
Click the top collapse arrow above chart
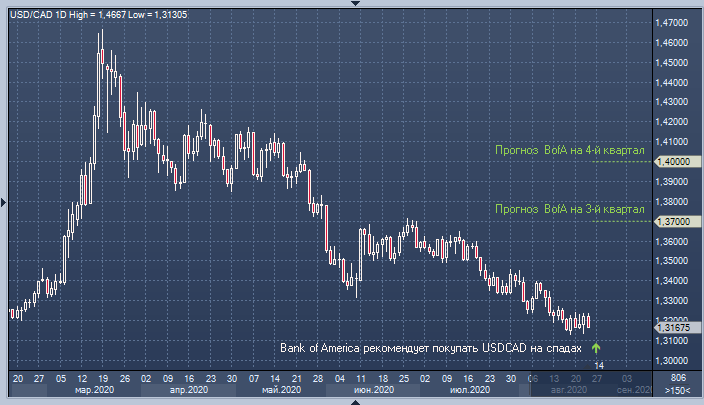tap(352, 4)
